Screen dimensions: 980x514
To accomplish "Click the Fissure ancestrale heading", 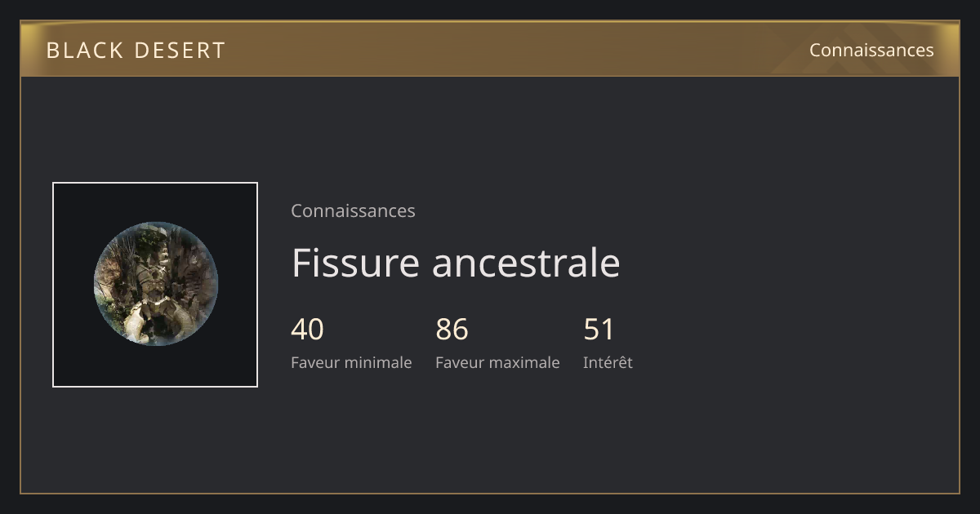I will click(x=456, y=263).
